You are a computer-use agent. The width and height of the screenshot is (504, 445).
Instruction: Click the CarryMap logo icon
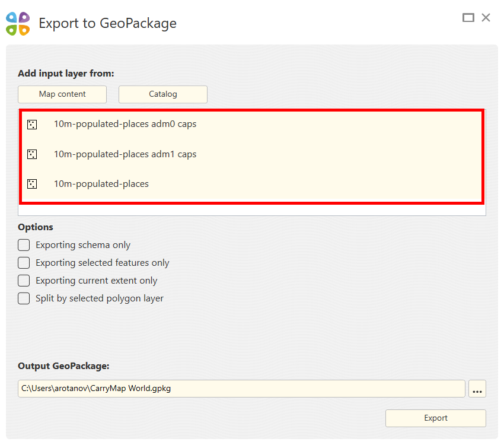click(x=18, y=24)
